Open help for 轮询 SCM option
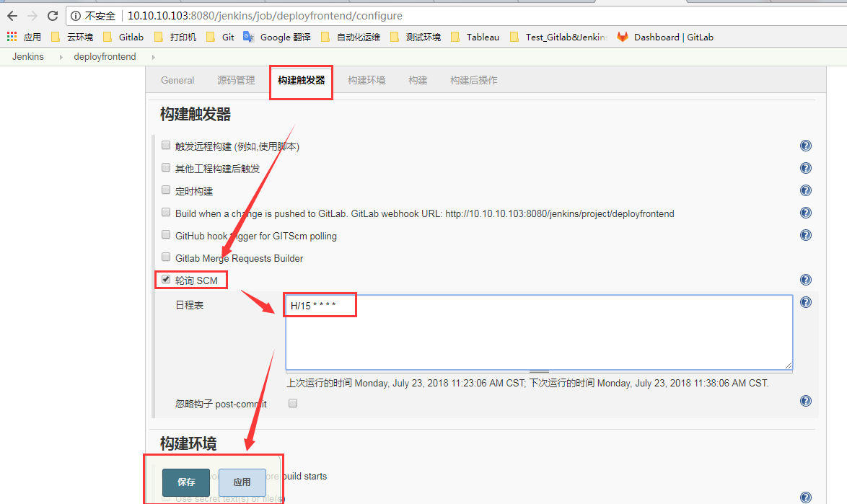Screen dimensions: 847x504 click(x=805, y=280)
